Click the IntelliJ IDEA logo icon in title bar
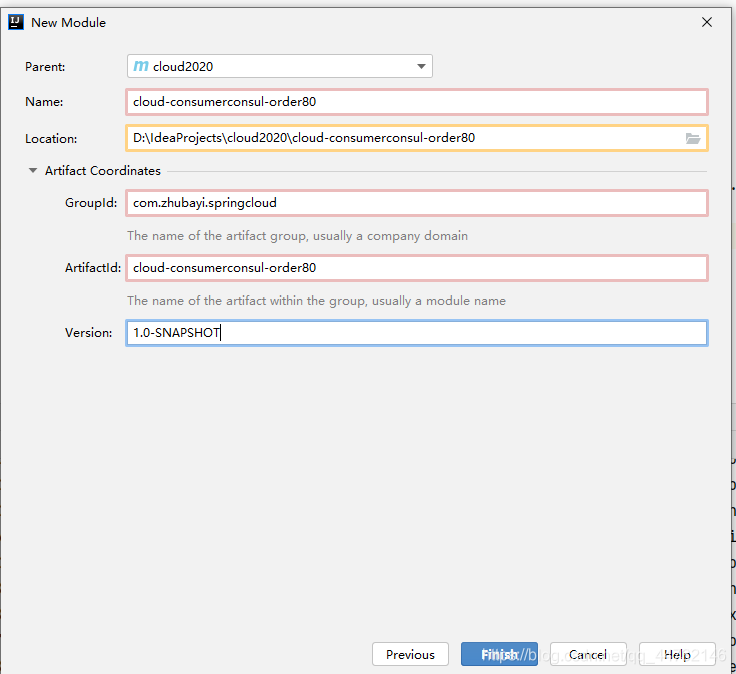Viewport: 736px width, 674px height. click(16, 22)
